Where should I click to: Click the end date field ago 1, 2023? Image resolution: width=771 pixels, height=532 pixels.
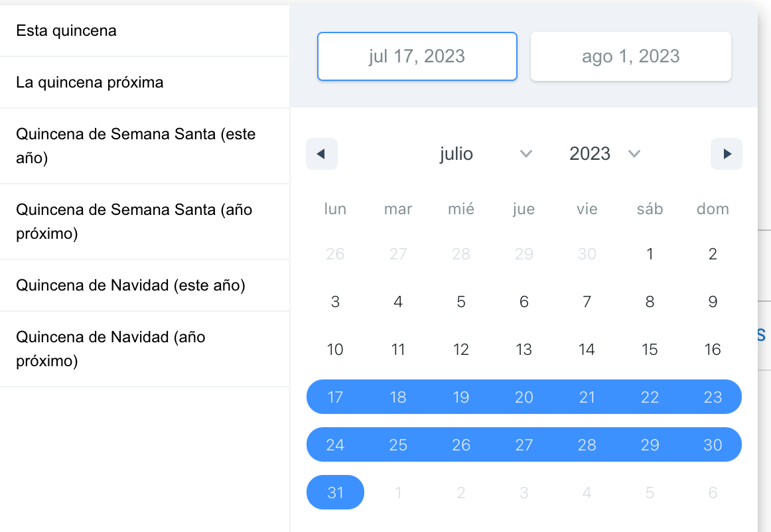630,56
